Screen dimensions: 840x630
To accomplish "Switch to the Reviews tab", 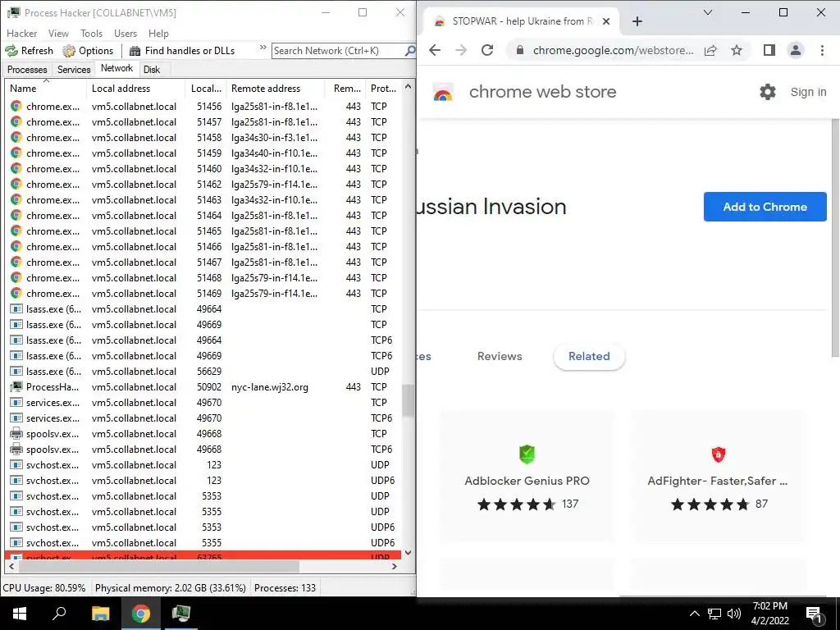I will pyautogui.click(x=500, y=356).
